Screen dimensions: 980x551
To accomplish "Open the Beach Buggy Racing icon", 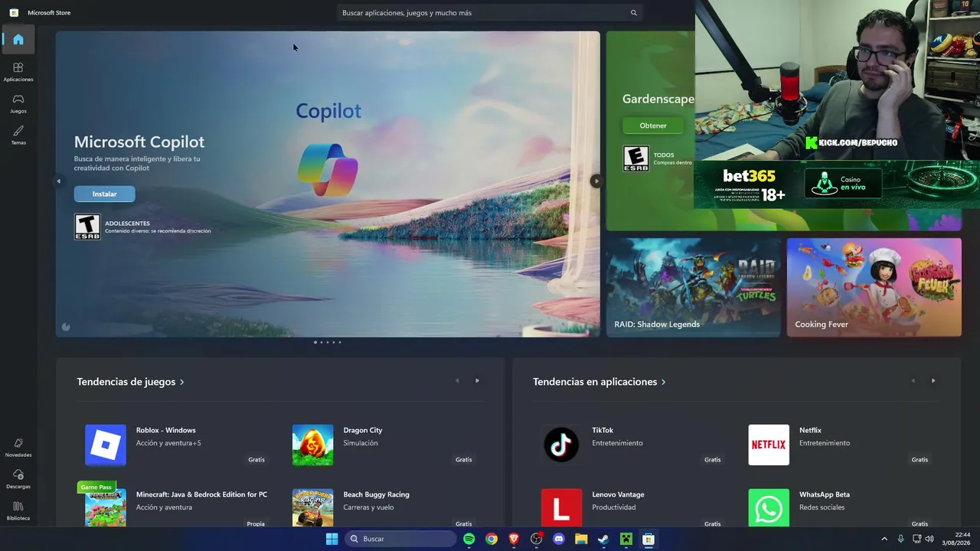I will (312, 508).
